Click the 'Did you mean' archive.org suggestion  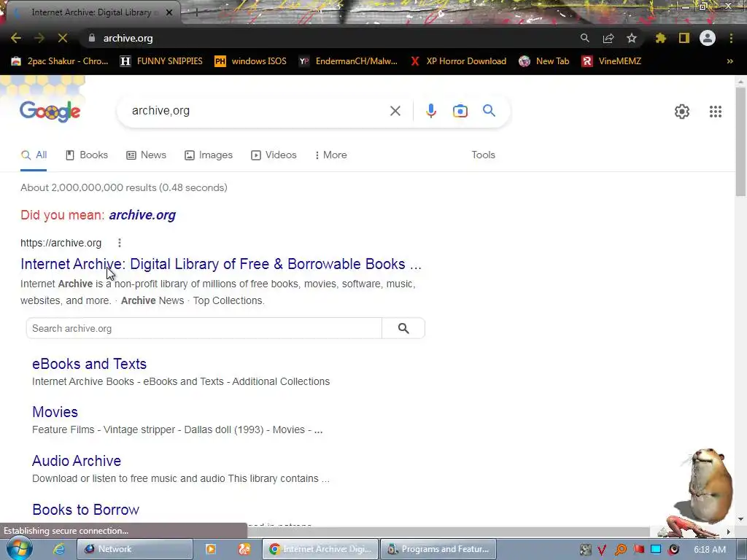[x=142, y=215]
